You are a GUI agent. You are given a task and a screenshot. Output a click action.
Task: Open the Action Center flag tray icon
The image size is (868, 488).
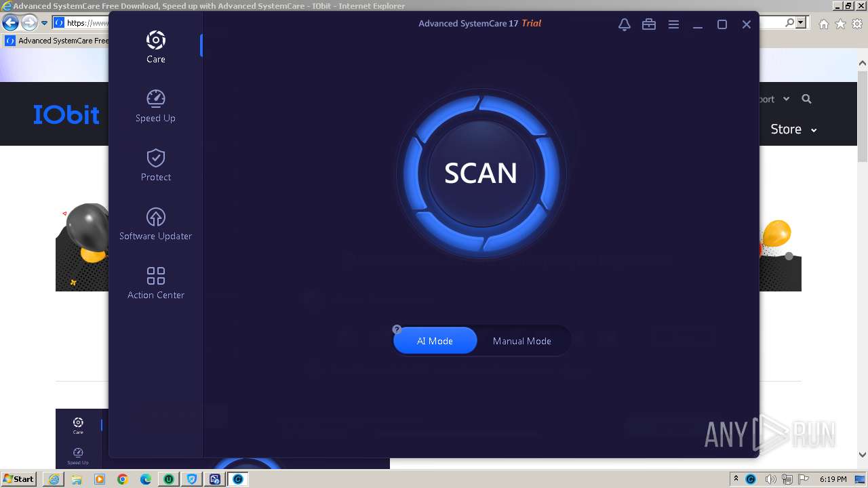click(x=804, y=479)
